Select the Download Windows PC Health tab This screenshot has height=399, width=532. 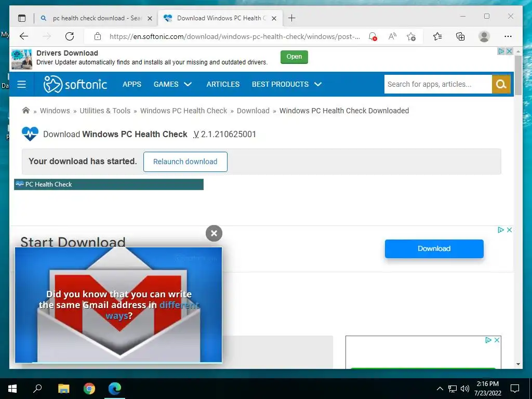[x=220, y=18]
